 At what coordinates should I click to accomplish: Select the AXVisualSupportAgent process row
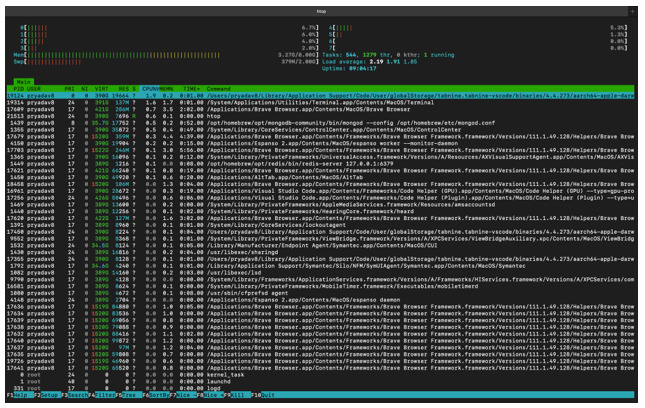tap(320, 157)
